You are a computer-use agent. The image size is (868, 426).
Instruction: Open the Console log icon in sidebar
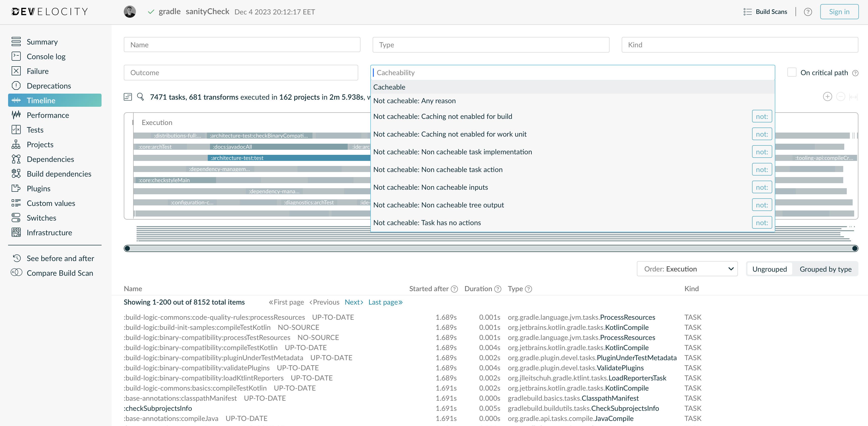[16, 56]
